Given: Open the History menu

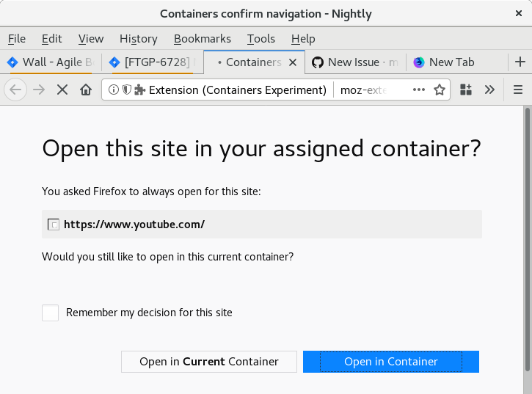Looking at the screenshot, I should [x=138, y=39].
